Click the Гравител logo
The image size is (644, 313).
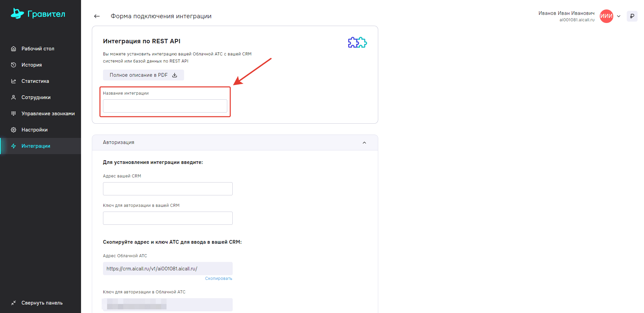click(x=38, y=14)
